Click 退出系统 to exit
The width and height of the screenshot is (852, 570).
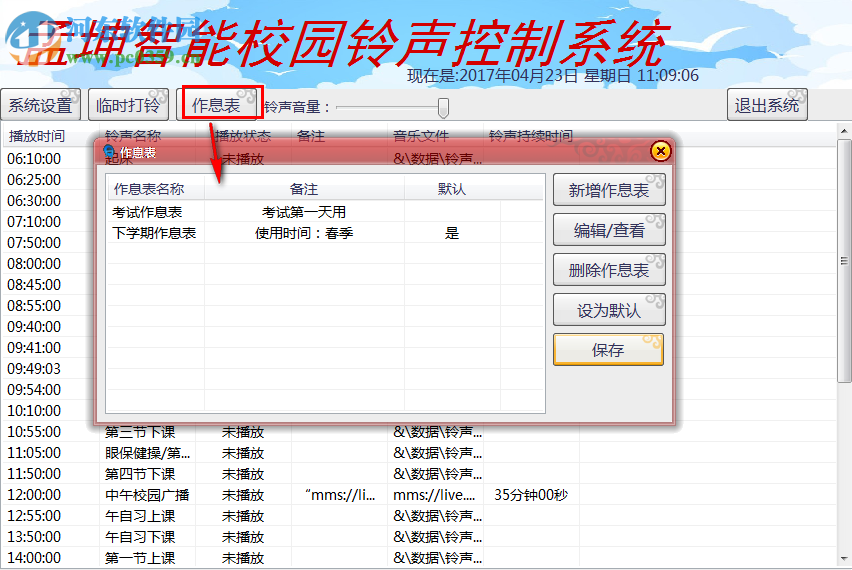[767, 105]
